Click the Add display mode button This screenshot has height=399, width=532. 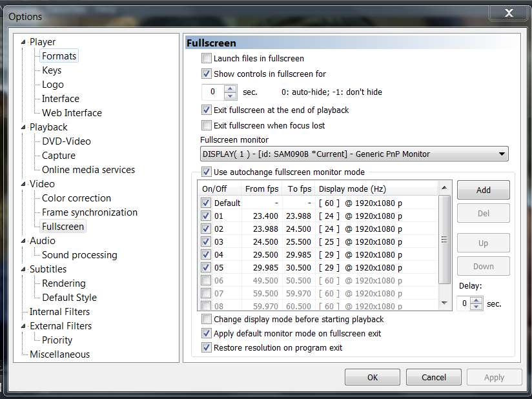click(x=483, y=190)
